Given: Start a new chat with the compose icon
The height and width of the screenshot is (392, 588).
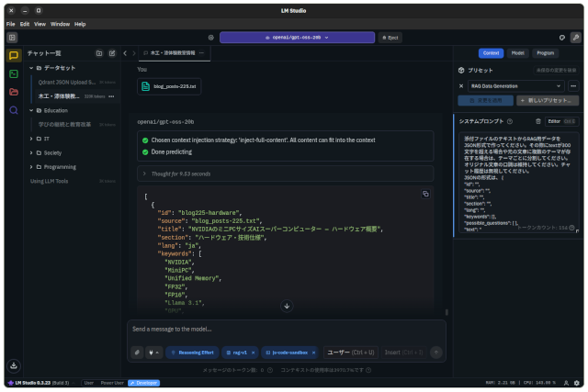Looking at the screenshot, I should click(112, 53).
